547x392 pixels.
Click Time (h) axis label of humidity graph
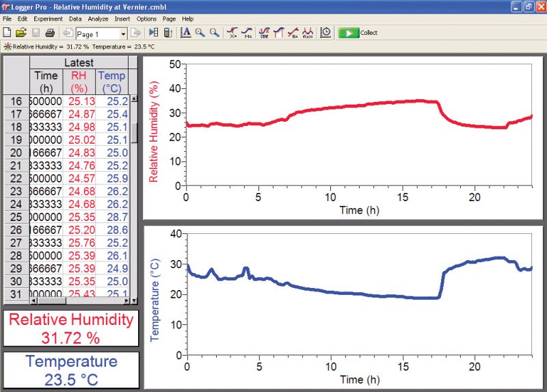pos(360,211)
